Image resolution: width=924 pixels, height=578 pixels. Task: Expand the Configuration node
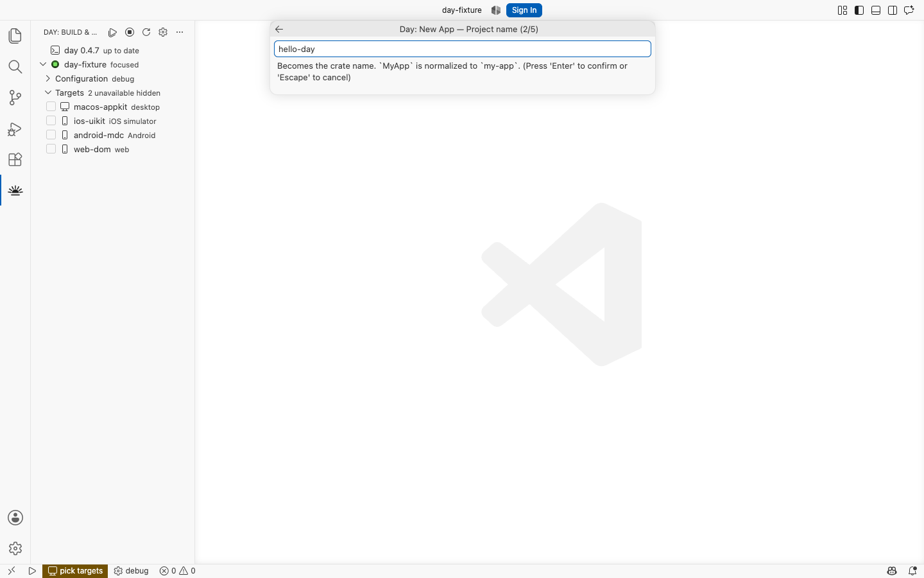[48, 78]
